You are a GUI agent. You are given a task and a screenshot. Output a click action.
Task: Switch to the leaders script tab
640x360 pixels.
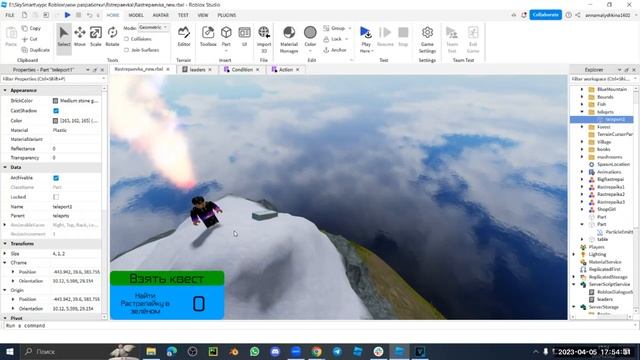coord(197,70)
